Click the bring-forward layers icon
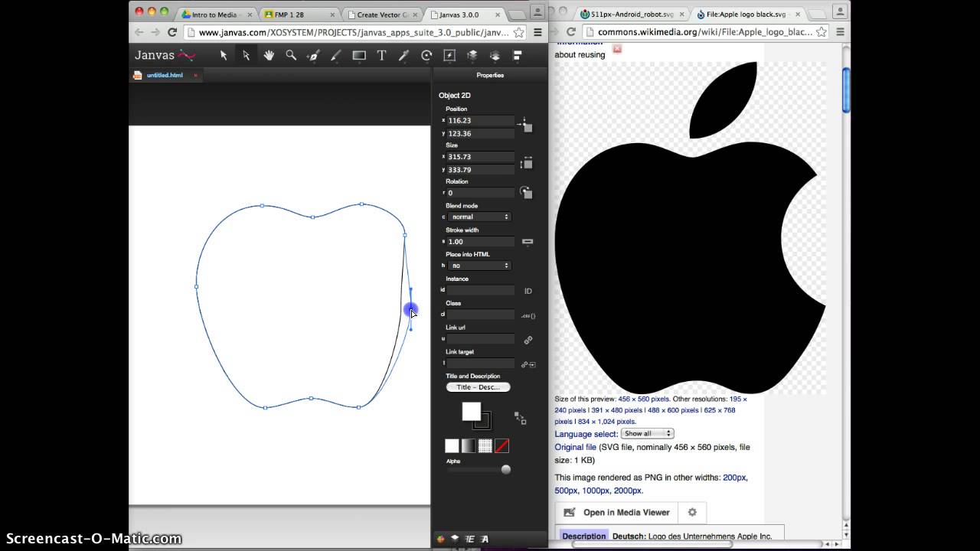980x551 pixels. [x=472, y=55]
